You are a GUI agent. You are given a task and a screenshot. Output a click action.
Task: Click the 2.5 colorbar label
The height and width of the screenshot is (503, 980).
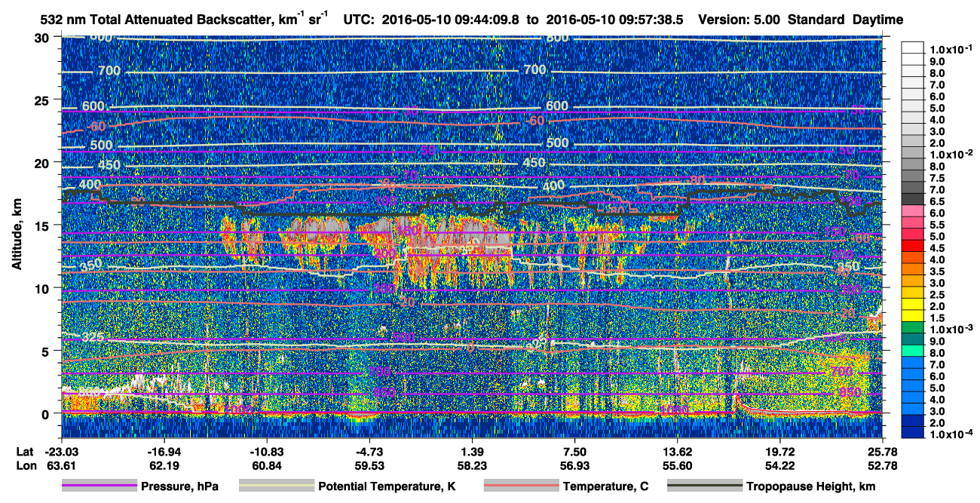tap(939, 294)
